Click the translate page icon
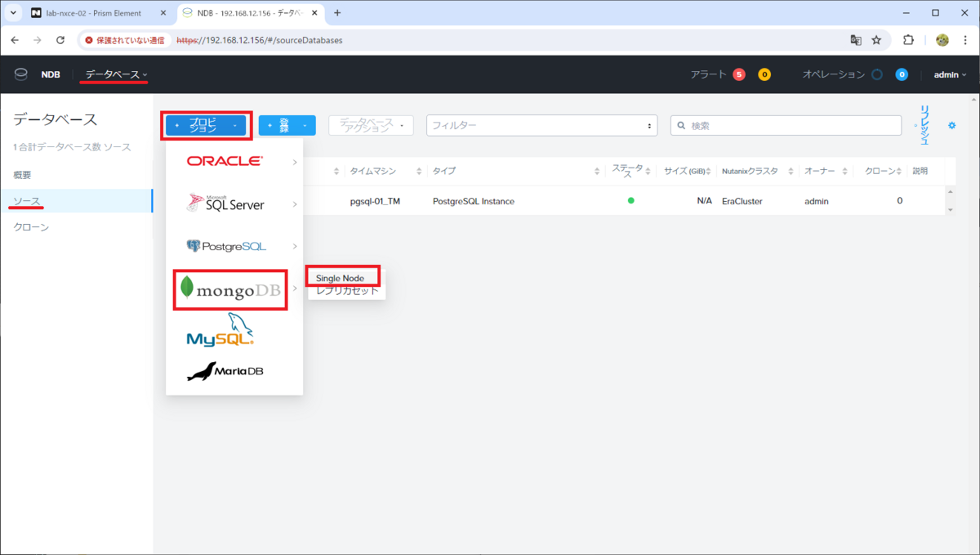 856,39
